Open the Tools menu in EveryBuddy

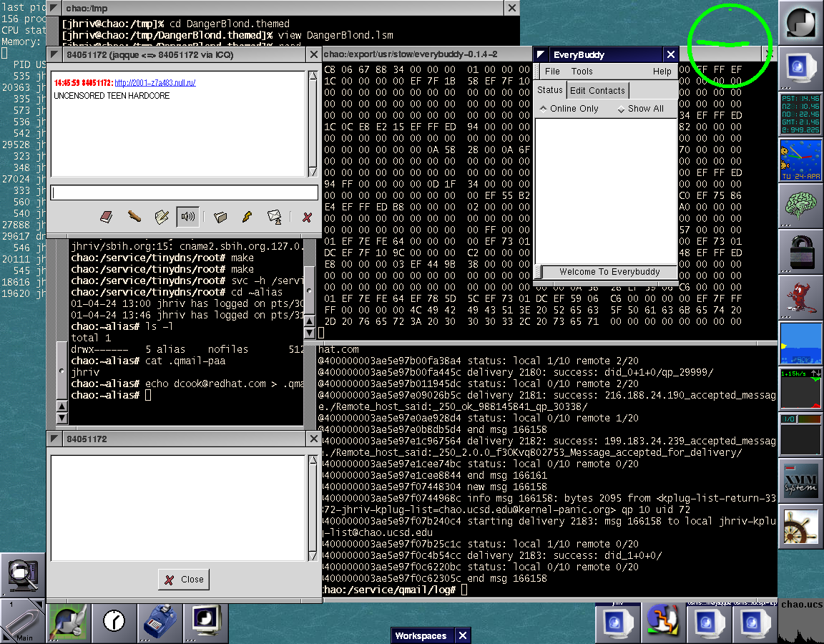[x=582, y=72]
